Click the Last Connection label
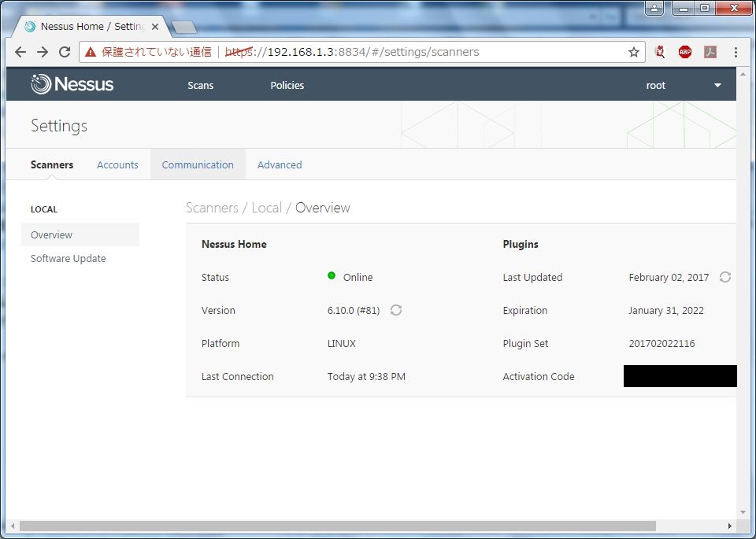The height and width of the screenshot is (539, 756). pyautogui.click(x=237, y=377)
